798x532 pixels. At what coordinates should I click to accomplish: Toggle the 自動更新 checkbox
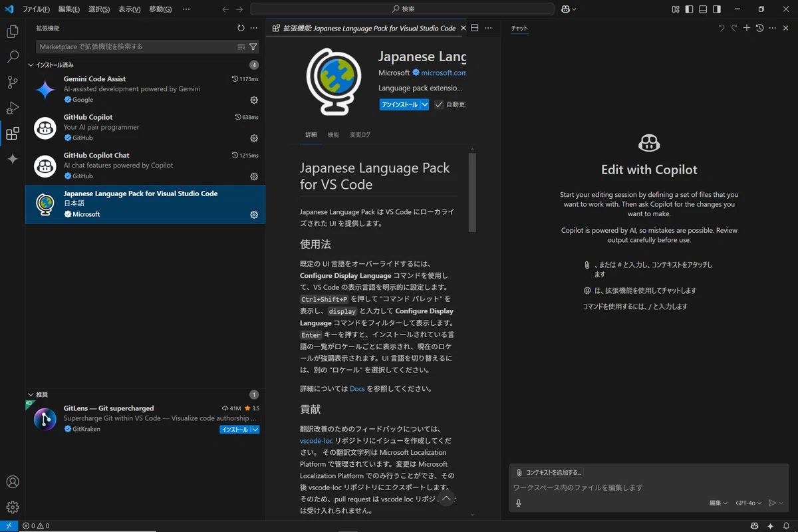(x=439, y=104)
